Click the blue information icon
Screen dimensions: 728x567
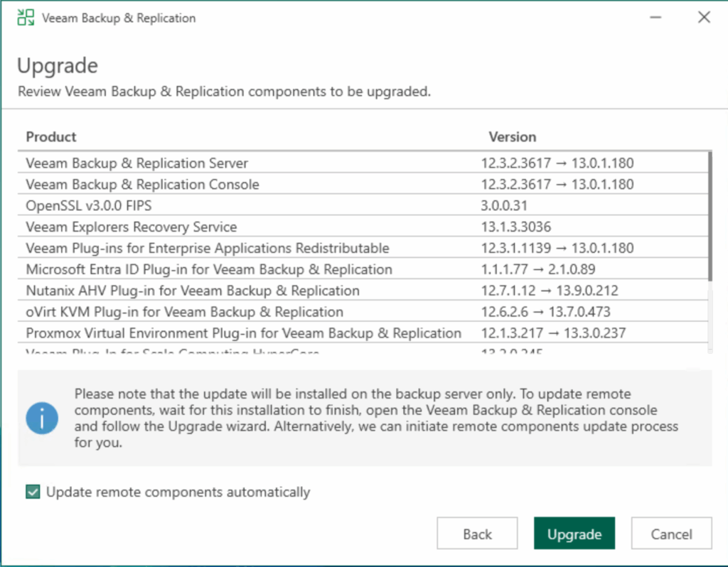42,417
